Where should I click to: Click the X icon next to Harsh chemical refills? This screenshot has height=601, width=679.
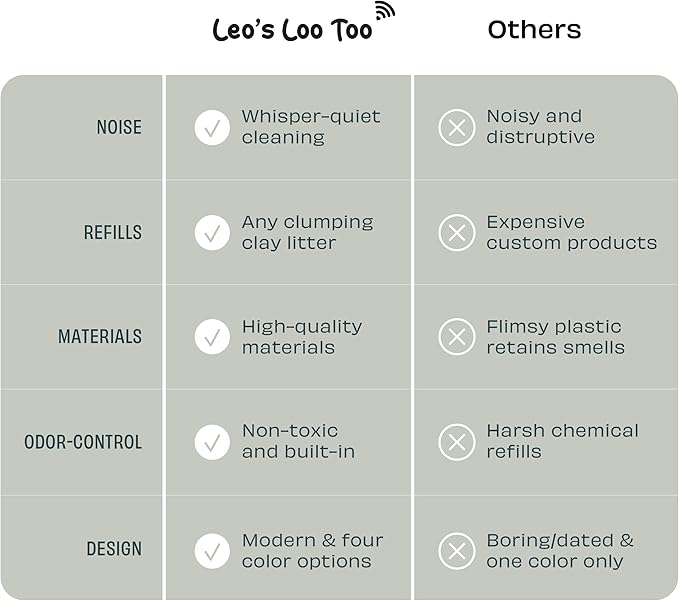click(x=457, y=442)
